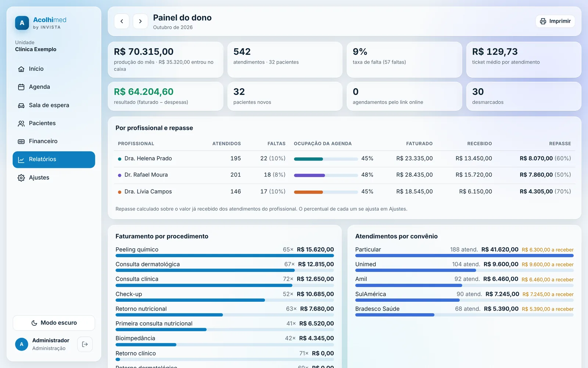Image resolution: width=588 pixels, height=368 pixels.
Task: Click the Financeiro banknote icon
Action: [21, 142]
